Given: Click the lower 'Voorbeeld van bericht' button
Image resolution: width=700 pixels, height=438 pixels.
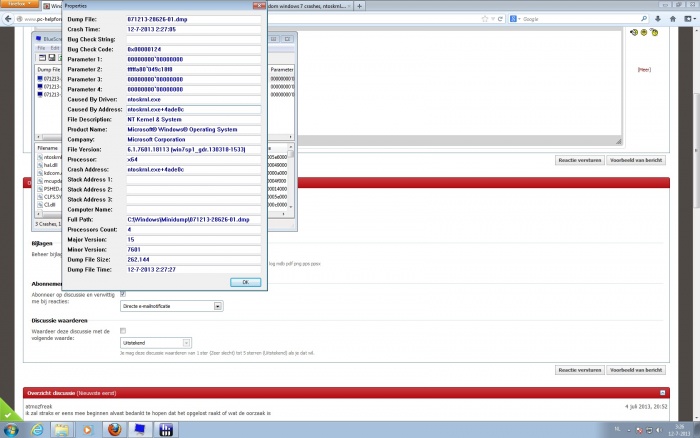Looking at the screenshot, I should 636,370.
